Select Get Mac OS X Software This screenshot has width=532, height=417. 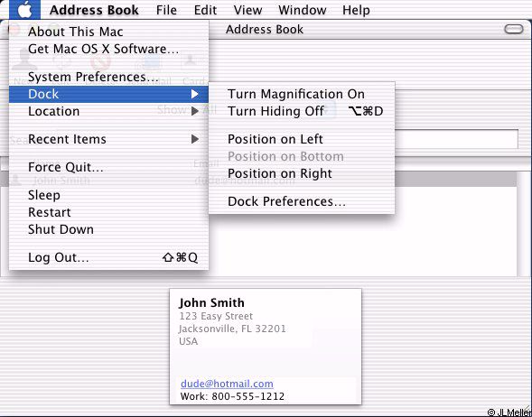tap(108, 49)
